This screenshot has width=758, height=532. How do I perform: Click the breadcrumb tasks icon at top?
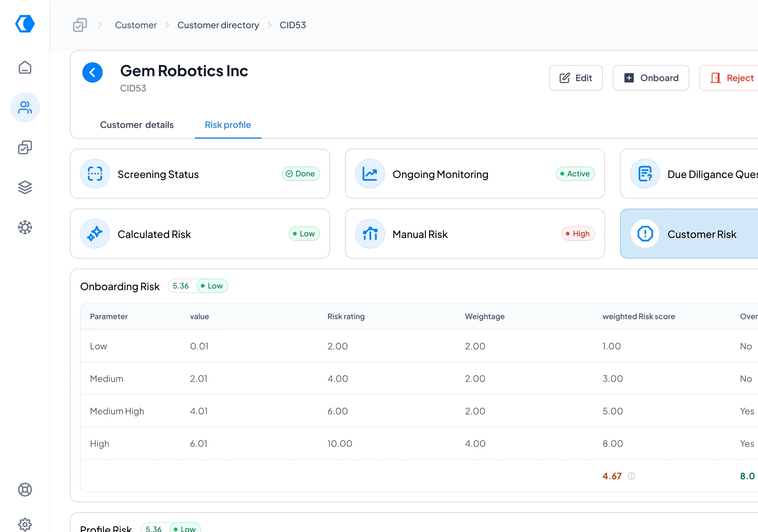80,25
